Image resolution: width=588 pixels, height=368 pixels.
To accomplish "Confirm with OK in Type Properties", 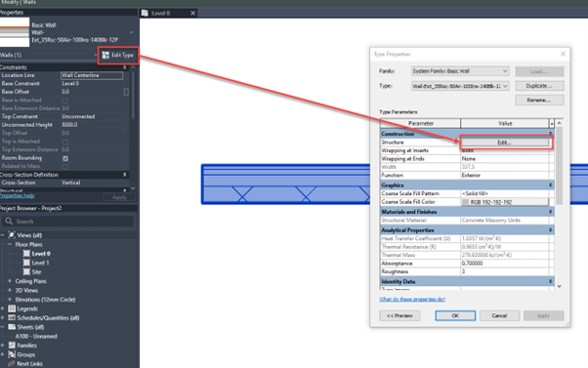I will click(455, 315).
